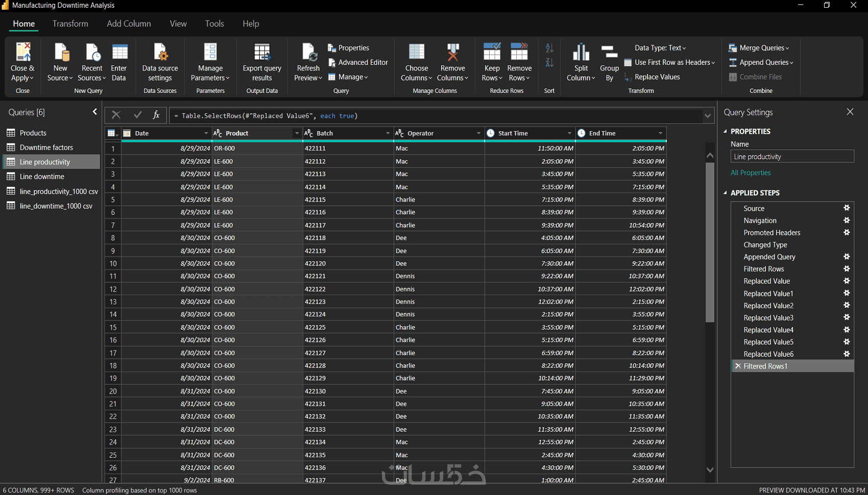Click the Keep Rows icon
Screen dimensions: 868x495
(492, 52)
